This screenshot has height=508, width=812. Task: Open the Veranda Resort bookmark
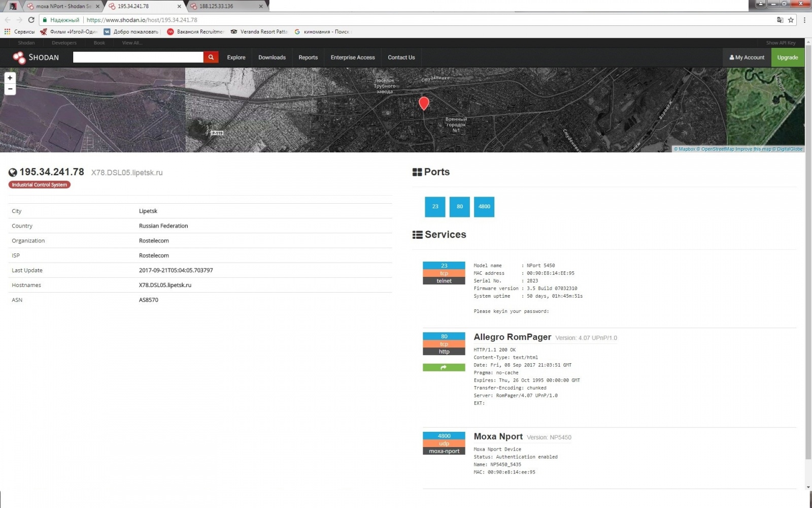point(259,31)
